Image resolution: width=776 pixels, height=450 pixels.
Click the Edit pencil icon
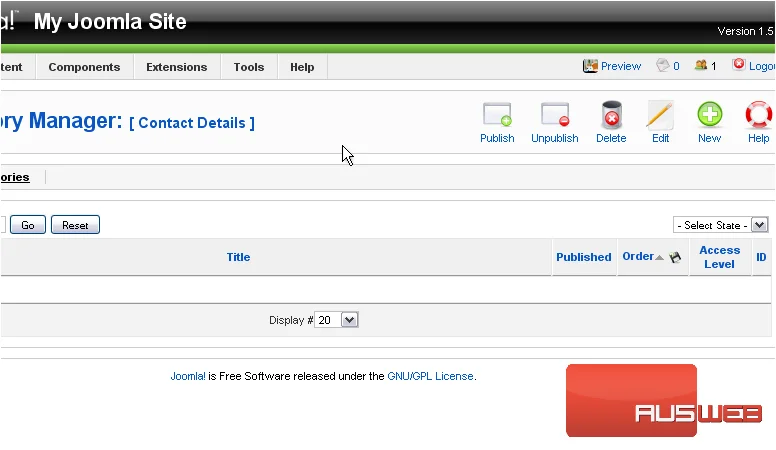(x=660, y=115)
